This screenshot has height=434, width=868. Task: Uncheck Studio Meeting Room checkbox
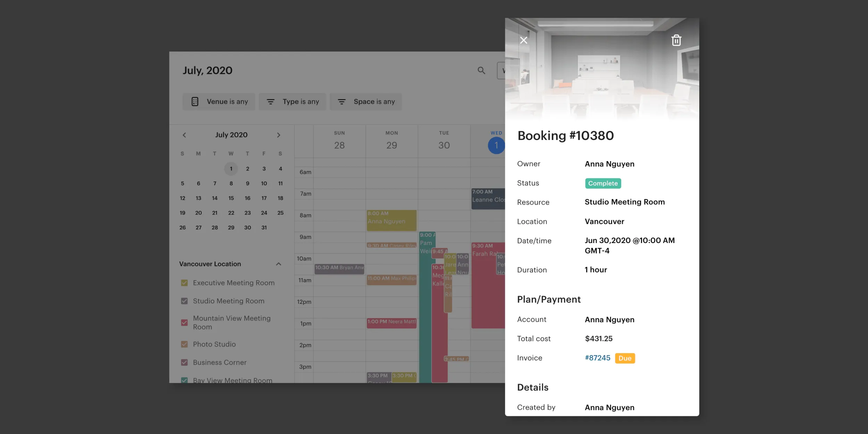tap(184, 301)
